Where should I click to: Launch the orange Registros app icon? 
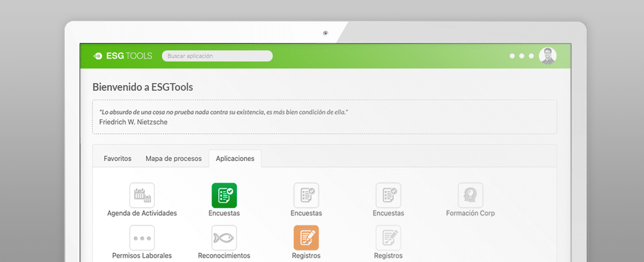pos(306,238)
